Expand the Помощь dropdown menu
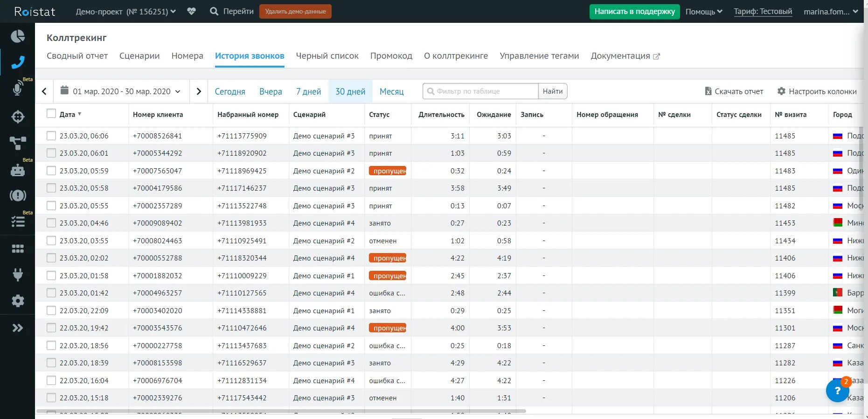Viewport: 868px width, 419px height. (704, 12)
